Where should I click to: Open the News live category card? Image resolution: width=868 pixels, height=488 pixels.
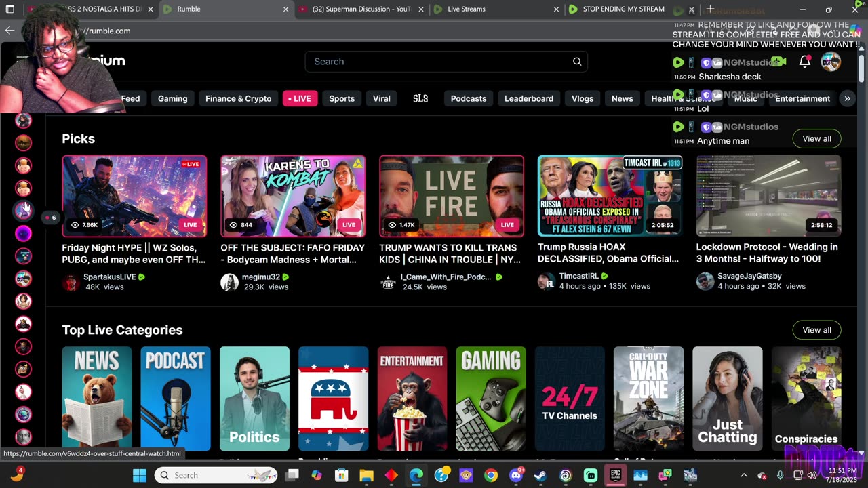(x=97, y=399)
